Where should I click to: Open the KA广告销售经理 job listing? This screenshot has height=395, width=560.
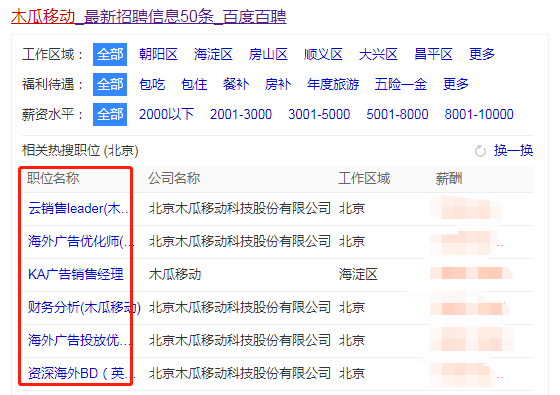click(x=76, y=274)
